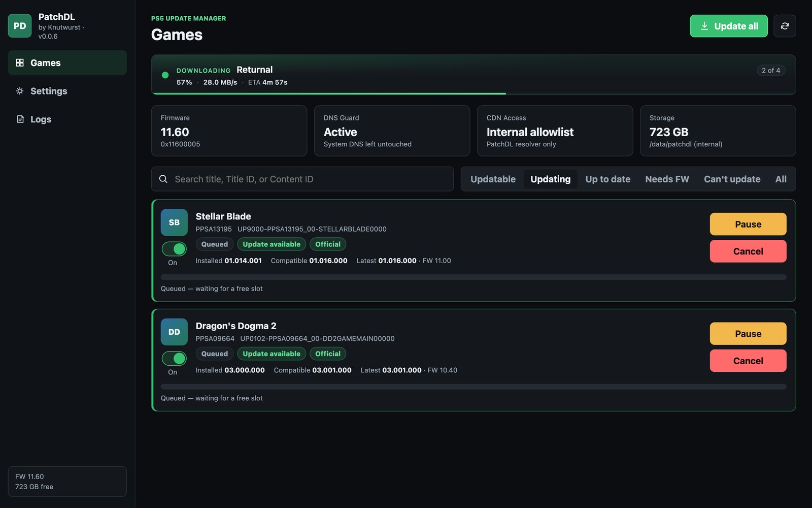Viewport: 812px width, 508px height.
Task: Click the Returnal download progress bar
Action: pyautogui.click(x=473, y=93)
